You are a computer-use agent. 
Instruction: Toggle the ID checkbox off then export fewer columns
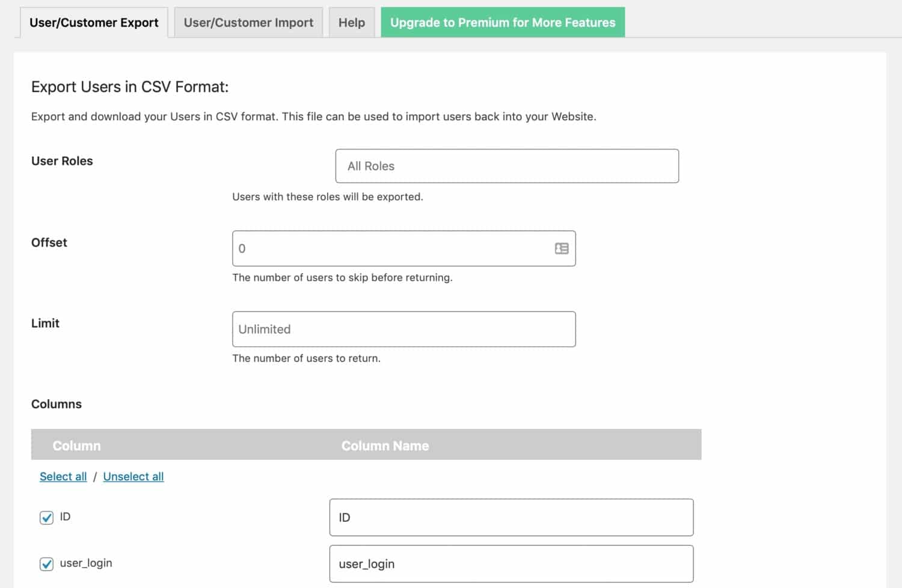click(46, 517)
